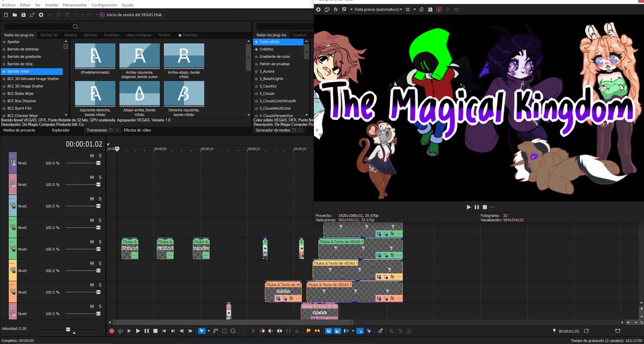Select the dashed selection edit tool
This screenshot has width=644, height=344.
click(224, 331)
